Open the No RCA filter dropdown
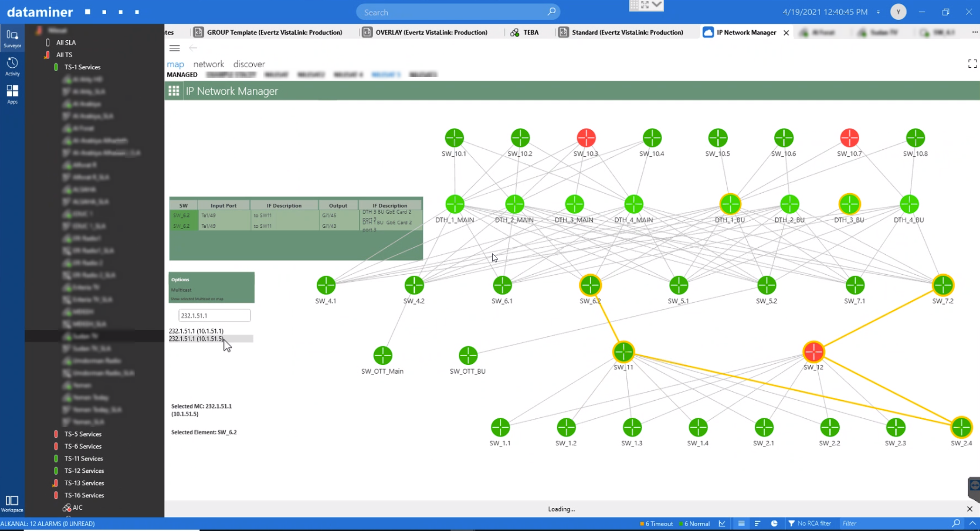This screenshot has height=531, width=980. [809, 523]
